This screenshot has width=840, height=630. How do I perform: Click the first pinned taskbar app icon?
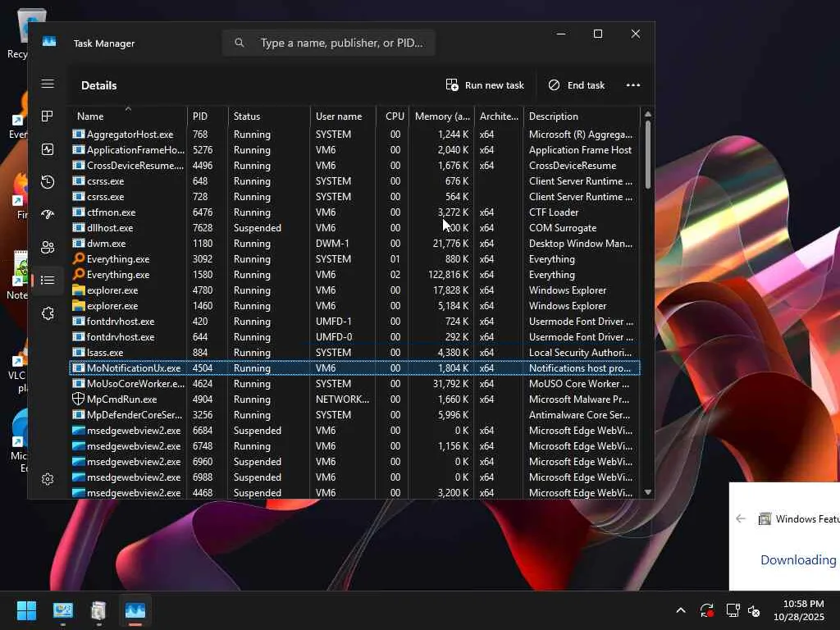point(62,610)
